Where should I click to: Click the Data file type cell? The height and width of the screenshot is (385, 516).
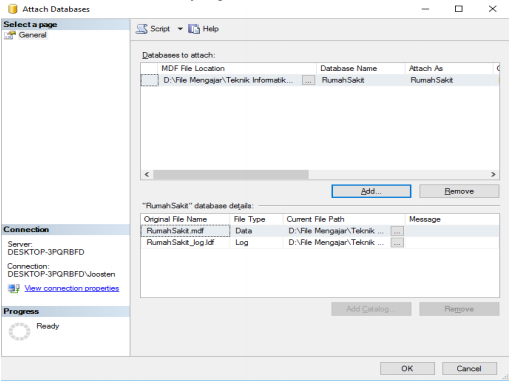[256, 231]
